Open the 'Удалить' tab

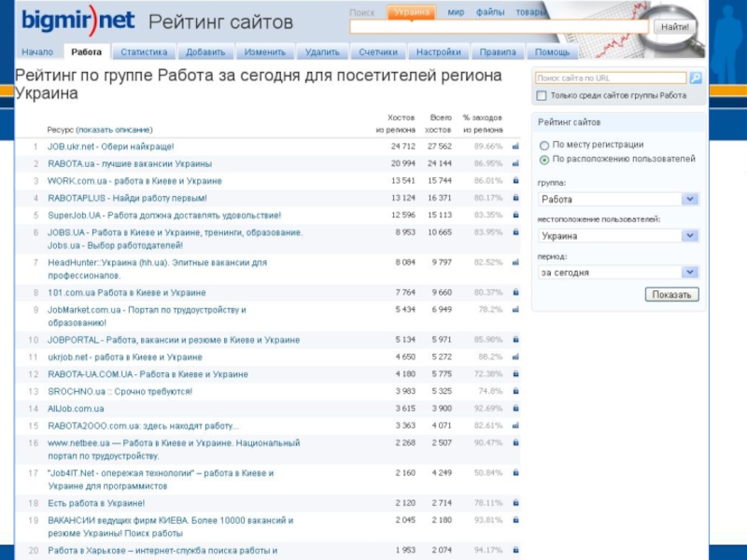point(322,52)
